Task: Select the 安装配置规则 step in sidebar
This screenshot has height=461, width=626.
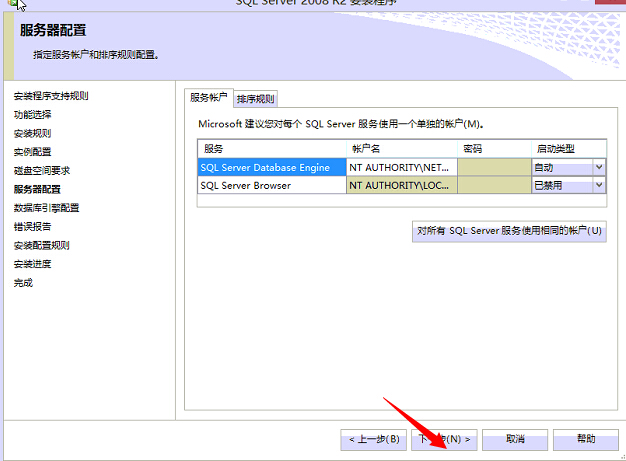Action: coord(42,245)
